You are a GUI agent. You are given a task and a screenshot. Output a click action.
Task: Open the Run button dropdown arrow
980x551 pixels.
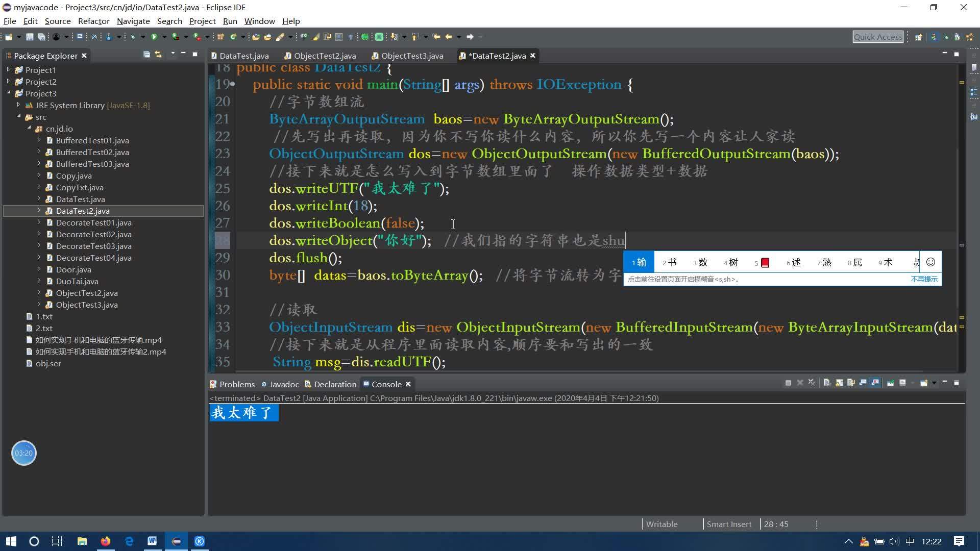[x=164, y=37]
